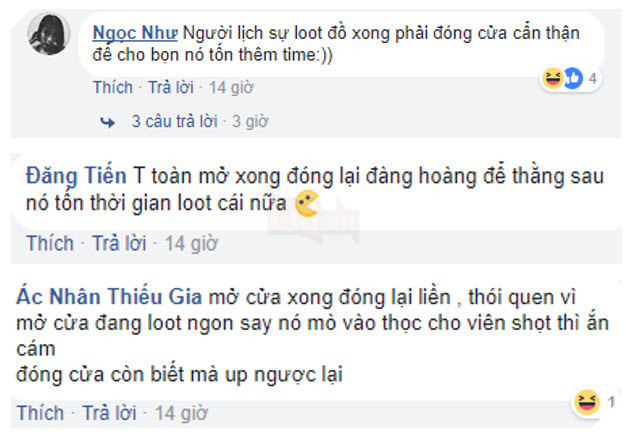Open the 14 giờ timestamp on Đăng Tiến's comment
This screenshot has width=626, height=434.
191,244
